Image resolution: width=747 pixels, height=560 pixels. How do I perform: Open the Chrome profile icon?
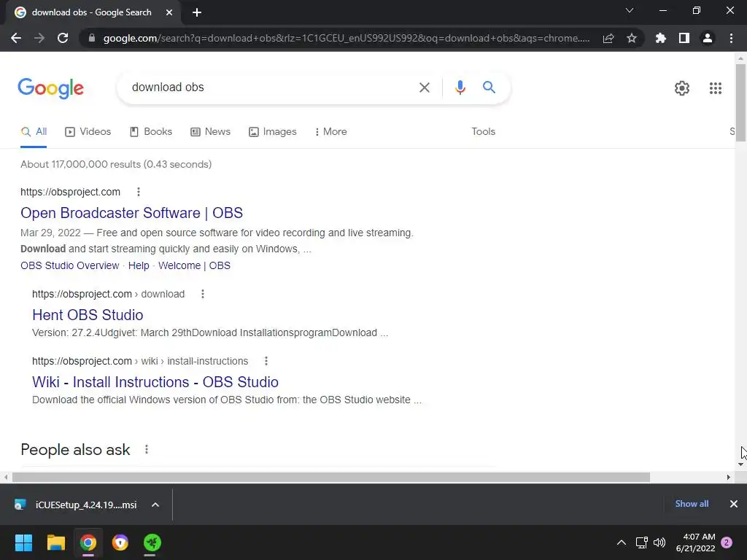(708, 38)
